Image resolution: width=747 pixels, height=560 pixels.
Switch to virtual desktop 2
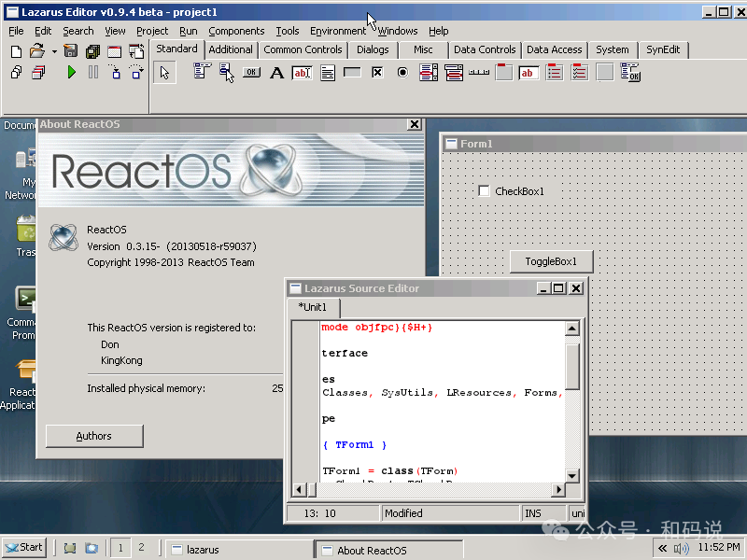point(141,548)
